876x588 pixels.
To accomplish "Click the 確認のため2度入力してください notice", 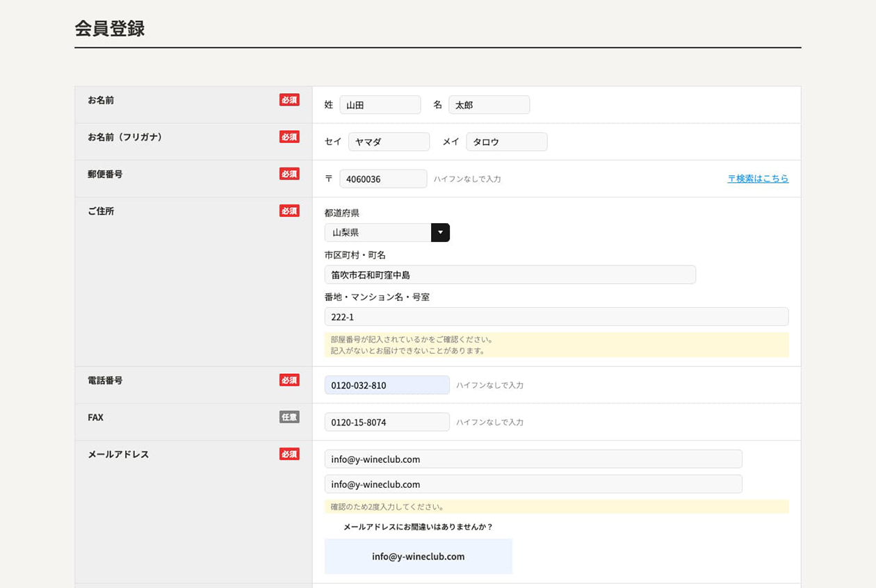I will coord(557,507).
